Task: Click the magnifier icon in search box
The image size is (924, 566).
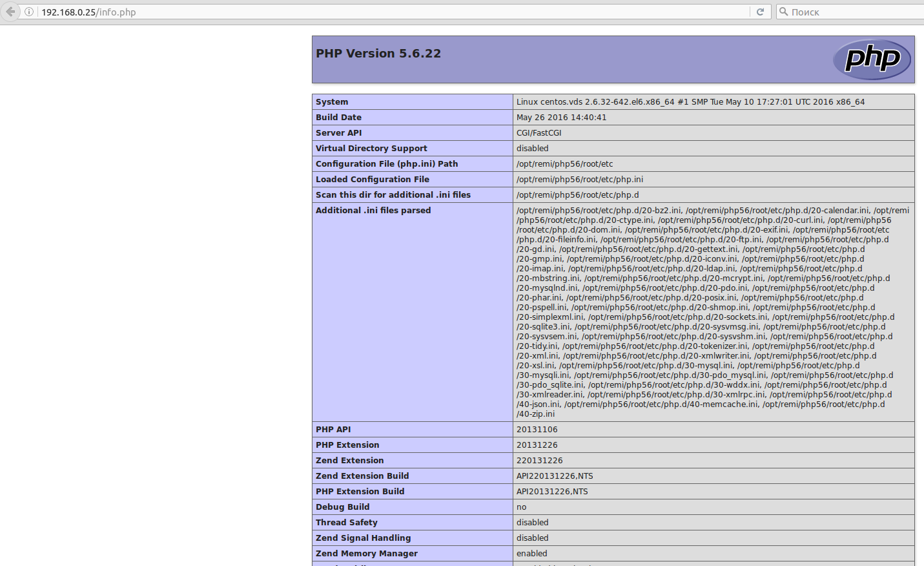Action: point(783,12)
